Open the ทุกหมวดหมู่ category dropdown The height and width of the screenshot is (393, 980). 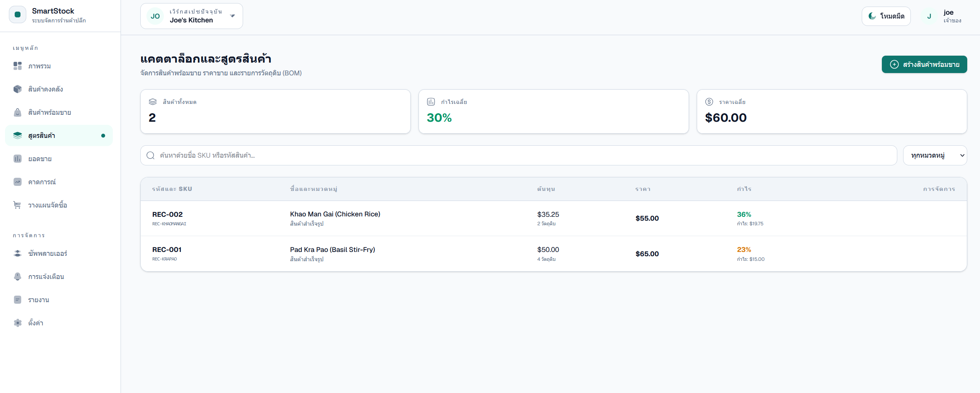click(934, 155)
